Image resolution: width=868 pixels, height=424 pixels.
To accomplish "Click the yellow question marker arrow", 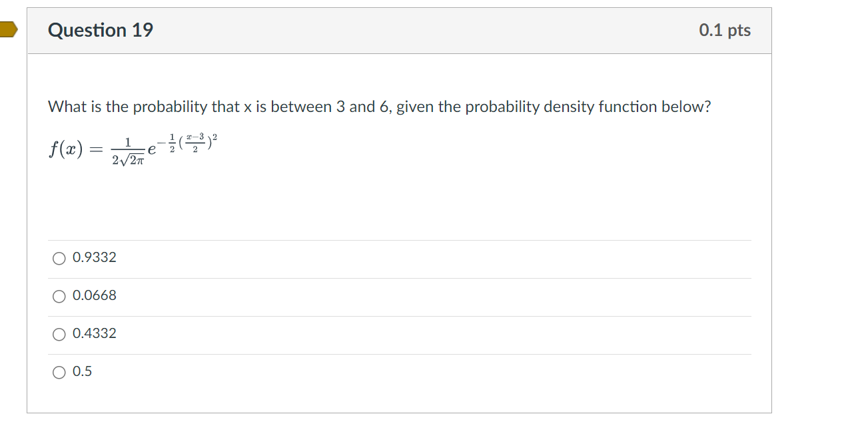I will pyautogui.click(x=7, y=28).
